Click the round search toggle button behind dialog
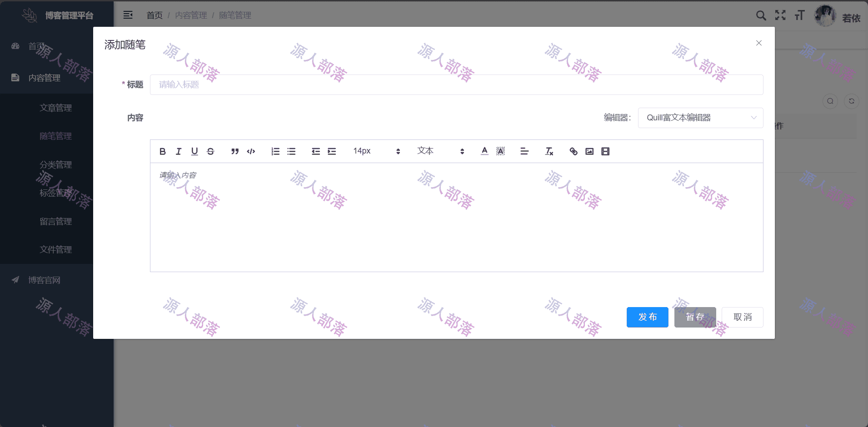 pos(830,101)
